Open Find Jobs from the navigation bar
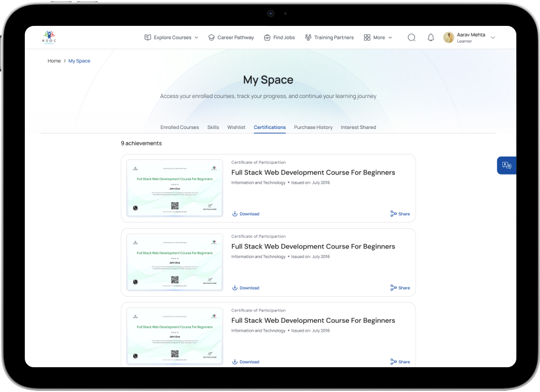 pos(279,38)
